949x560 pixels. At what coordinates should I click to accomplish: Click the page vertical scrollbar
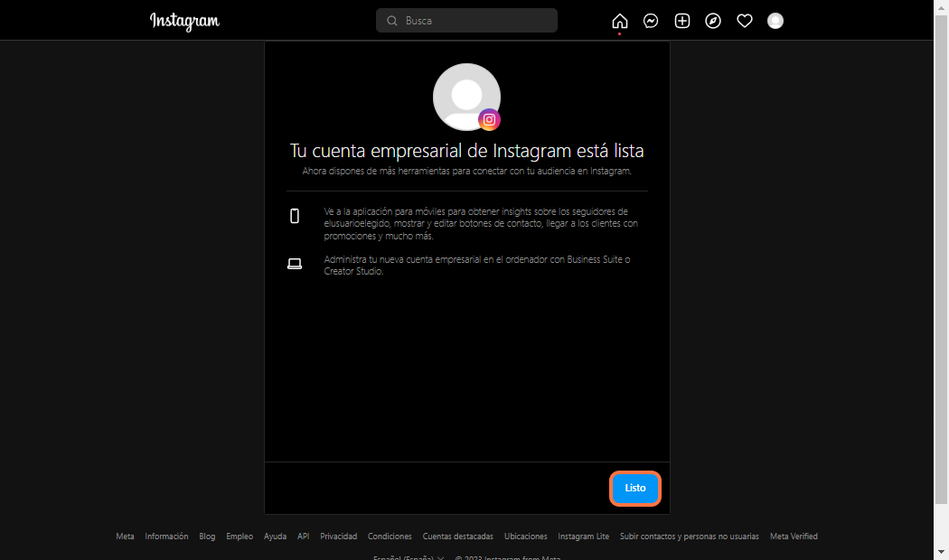coord(941,260)
